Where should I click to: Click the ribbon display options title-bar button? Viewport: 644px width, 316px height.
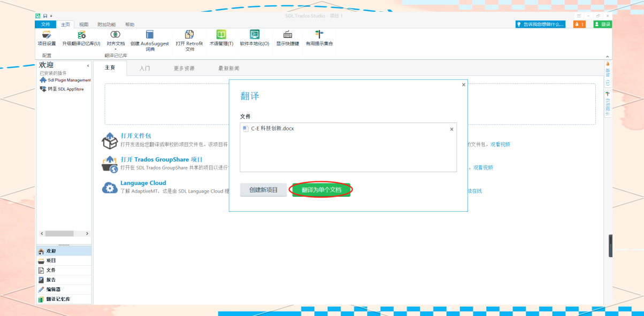tap(579, 16)
